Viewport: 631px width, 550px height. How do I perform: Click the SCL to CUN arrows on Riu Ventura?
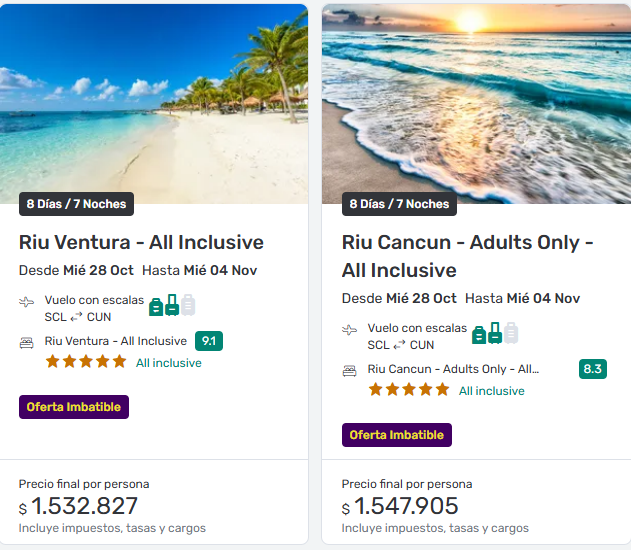(x=78, y=317)
